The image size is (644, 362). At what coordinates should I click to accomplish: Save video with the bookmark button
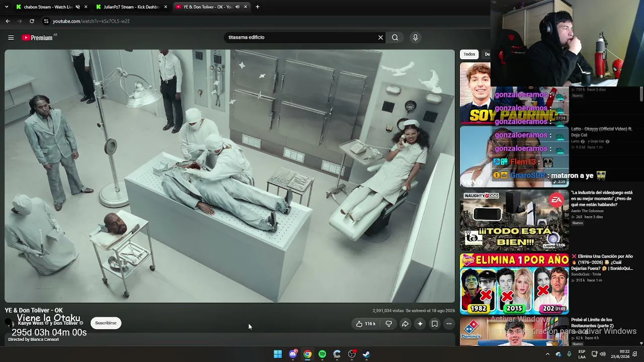[435, 324]
